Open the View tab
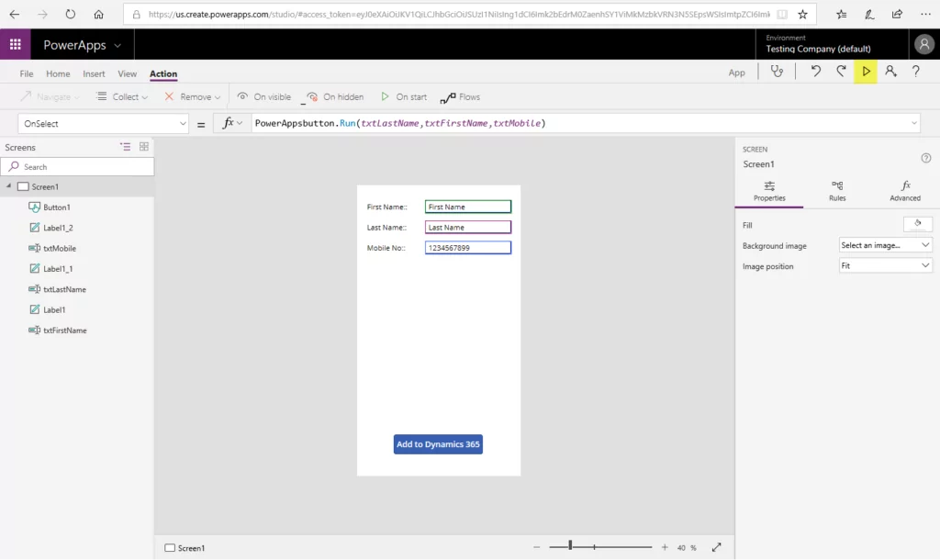This screenshot has width=940, height=560. click(127, 73)
